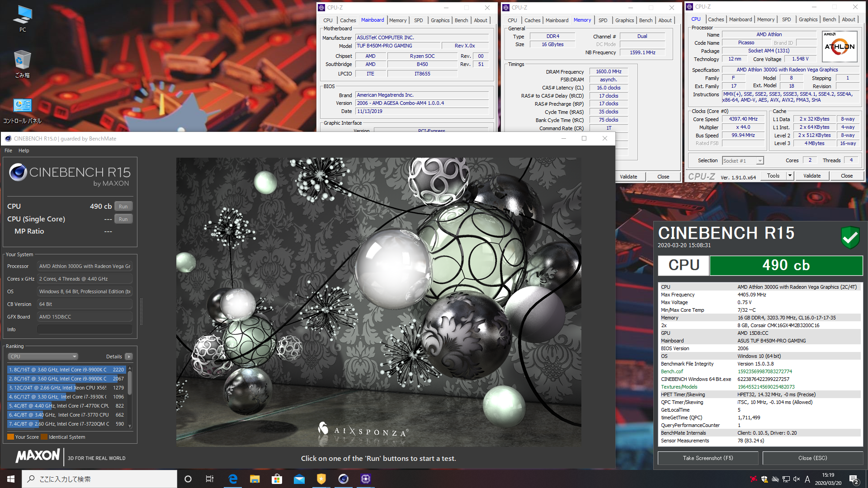The width and height of the screenshot is (868, 488).
Task: Open the Recycle Bin desktop icon
Action: 23,64
